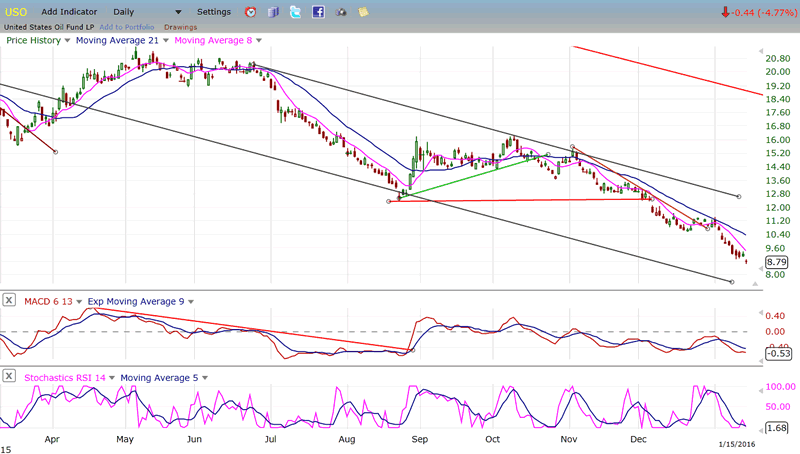Open the Settings menu
Image resolution: width=800 pixels, height=454 pixels.
pos(213,12)
